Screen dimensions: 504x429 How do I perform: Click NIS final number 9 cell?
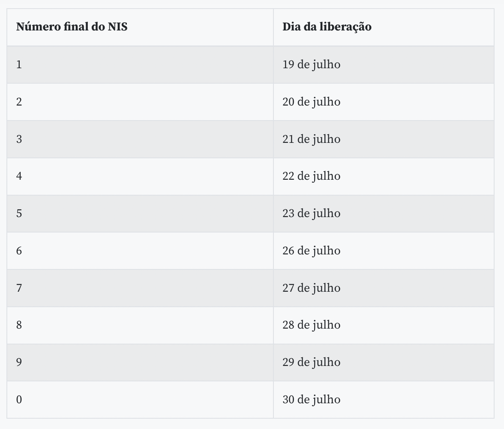point(19,363)
